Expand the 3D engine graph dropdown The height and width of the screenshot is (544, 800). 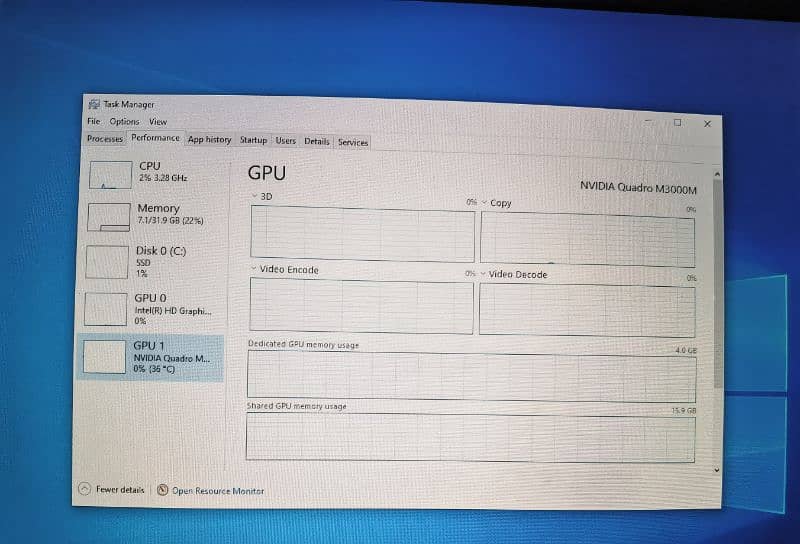pyautogui.click(x=254, y=197)
